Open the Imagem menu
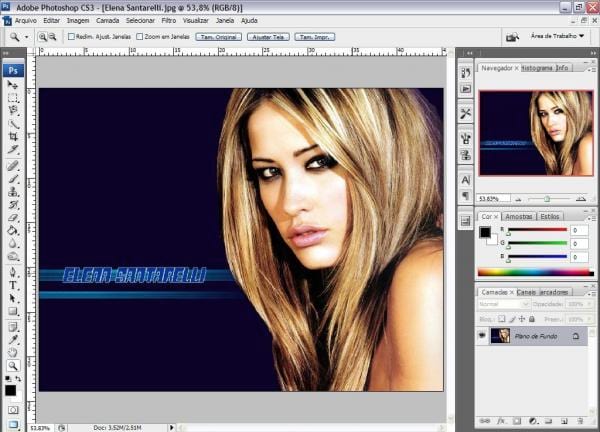Viewport: 600px width, 432px height. click(x=78, y=21)
